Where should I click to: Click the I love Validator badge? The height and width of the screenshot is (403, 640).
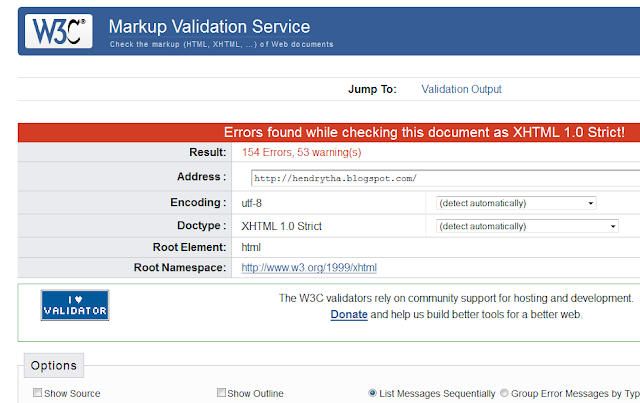pos(75,305)
